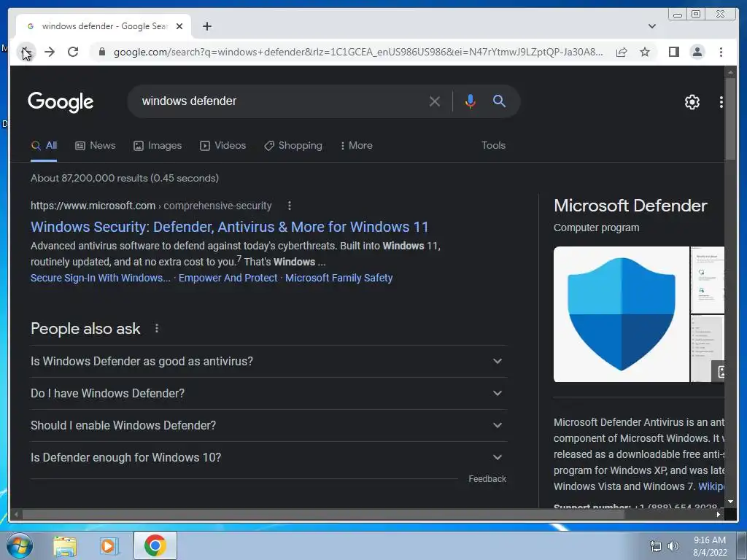Expand Is Windows Defender as good as antivirus?
Screen dimensions: 747x560
268,362
